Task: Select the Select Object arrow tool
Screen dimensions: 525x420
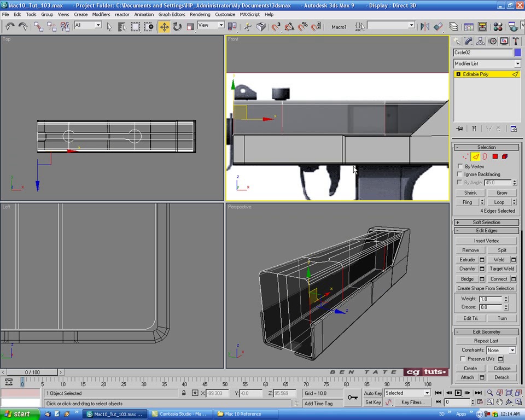Action: (x=109, y=27)
